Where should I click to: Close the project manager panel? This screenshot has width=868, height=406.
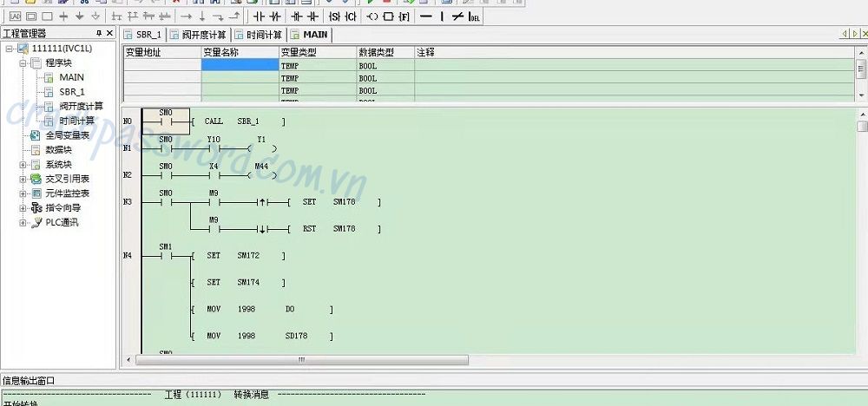click(110, 34)
